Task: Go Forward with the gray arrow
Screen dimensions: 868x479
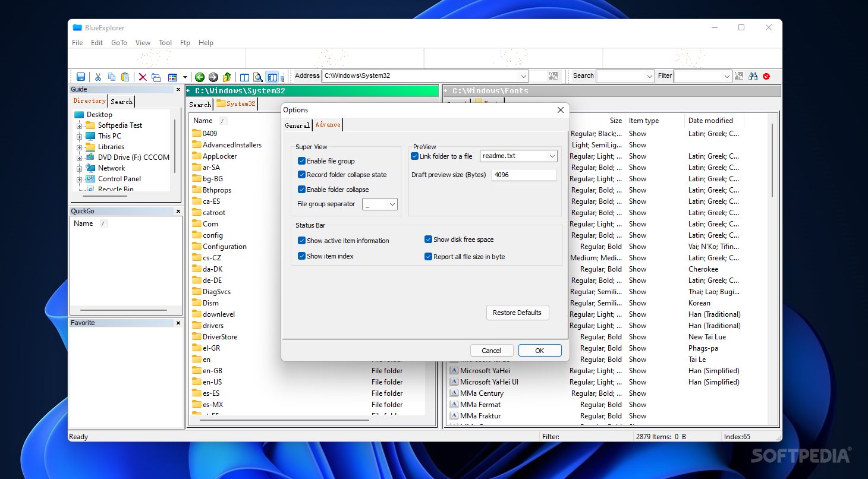Action: click(213, 77)
